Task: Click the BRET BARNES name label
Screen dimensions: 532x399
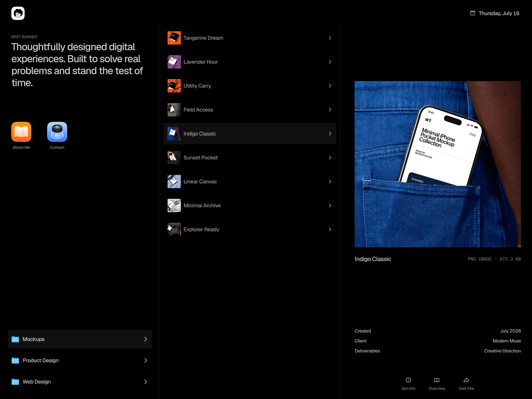Action: 24,37
